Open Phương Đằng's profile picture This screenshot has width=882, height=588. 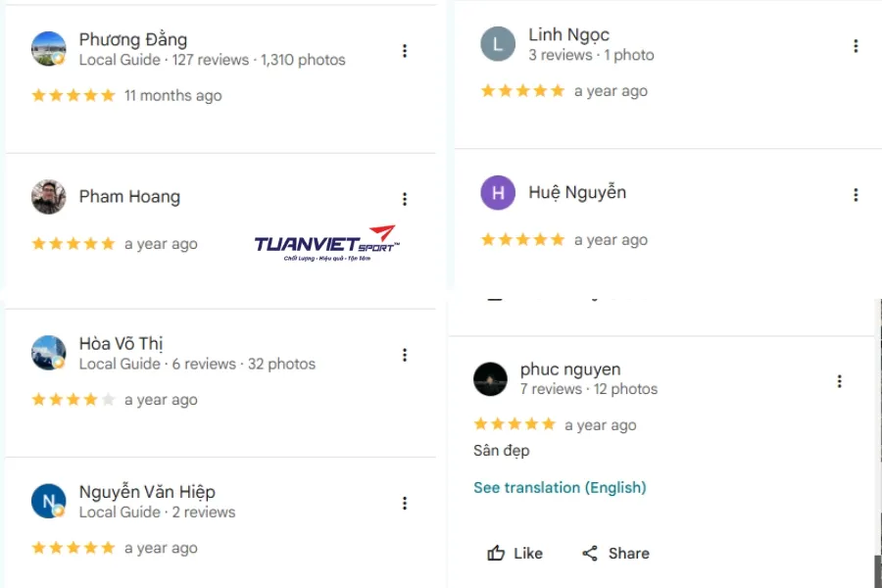tap(48, 49)
